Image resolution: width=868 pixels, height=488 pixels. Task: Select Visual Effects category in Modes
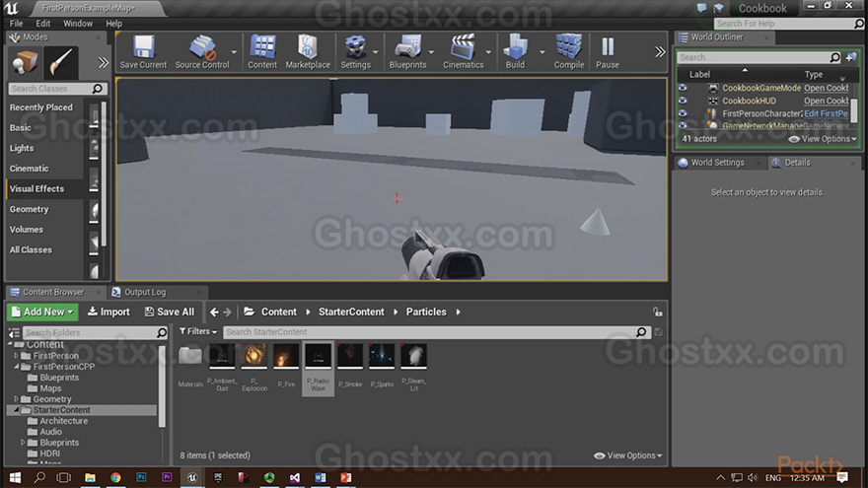point(36,188)
